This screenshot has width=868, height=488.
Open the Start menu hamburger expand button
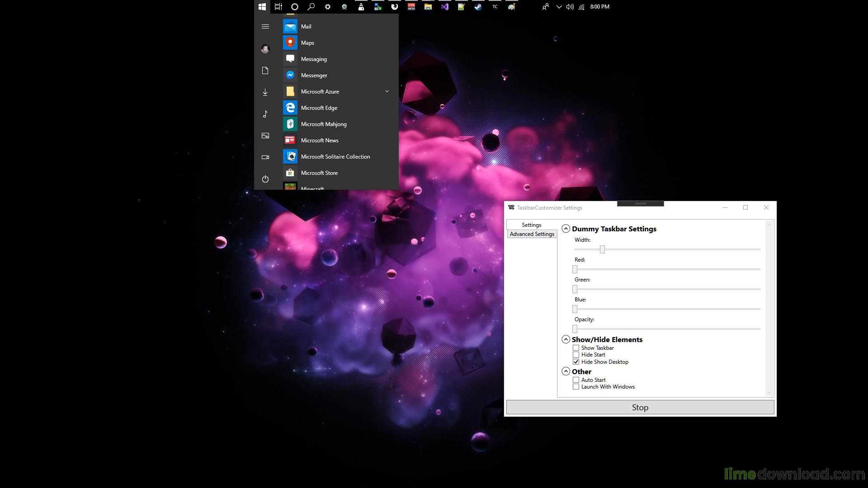(x=265, y=27)
